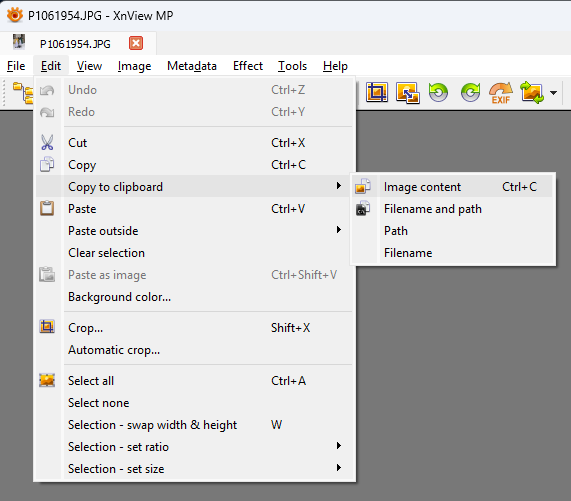This screenshot has height=501, width=571.
Task: Switch to the P1061954.JPG tab
Action: click(x=75, y=44)
